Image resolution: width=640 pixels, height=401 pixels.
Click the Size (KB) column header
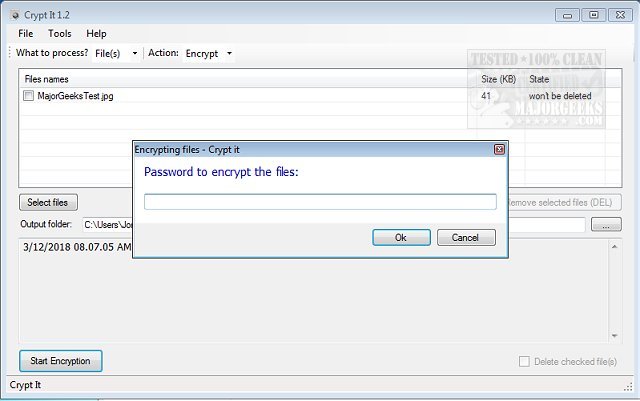coord(498,79)
